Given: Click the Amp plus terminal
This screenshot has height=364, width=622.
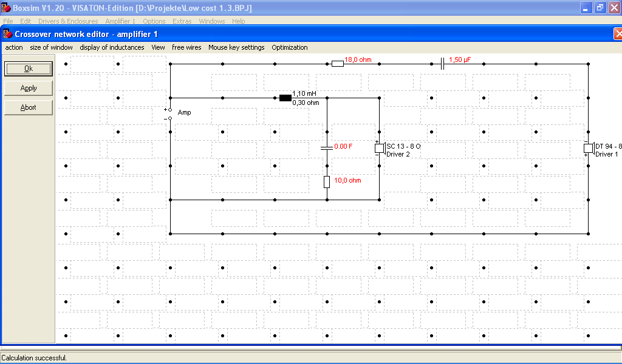Looking at the screenshot, I should point(170,110).
